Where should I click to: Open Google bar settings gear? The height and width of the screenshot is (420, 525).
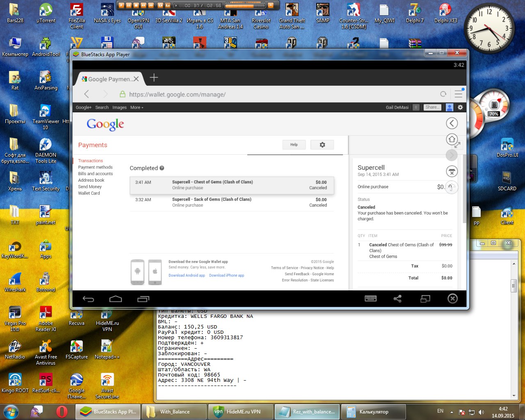[460, 107]
